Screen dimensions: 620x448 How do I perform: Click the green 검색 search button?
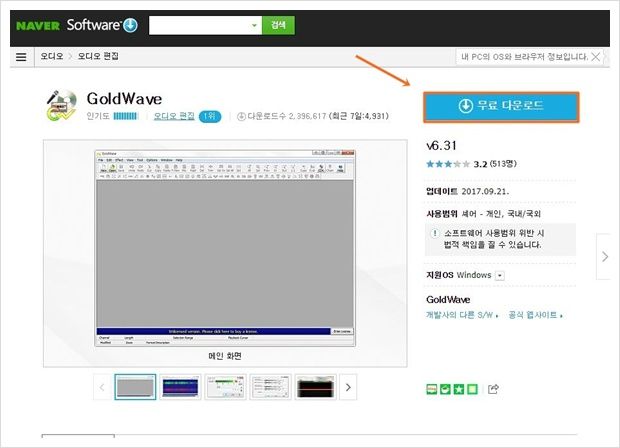point(278,25)
